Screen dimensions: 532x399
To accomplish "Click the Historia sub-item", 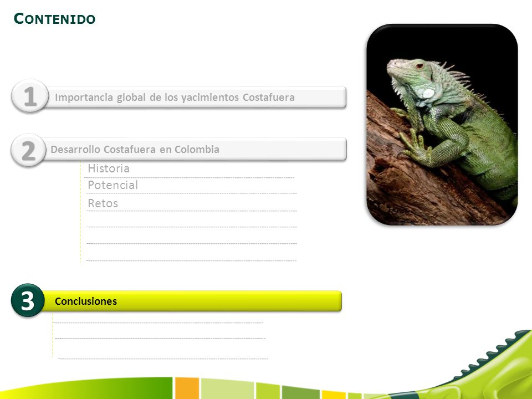I will (109, 168).
